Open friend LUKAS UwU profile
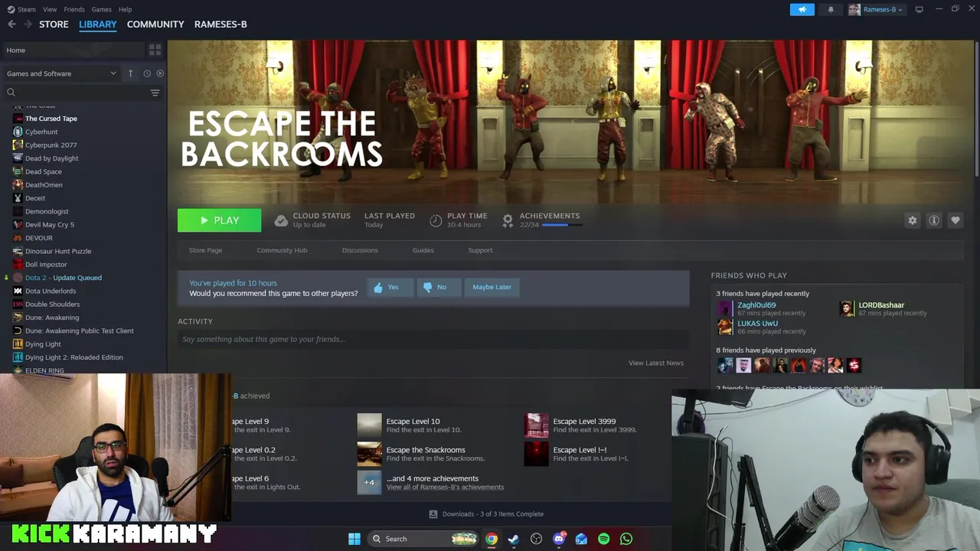The height and width of the screenshot is (551, 980). click(x=757, y=324)
